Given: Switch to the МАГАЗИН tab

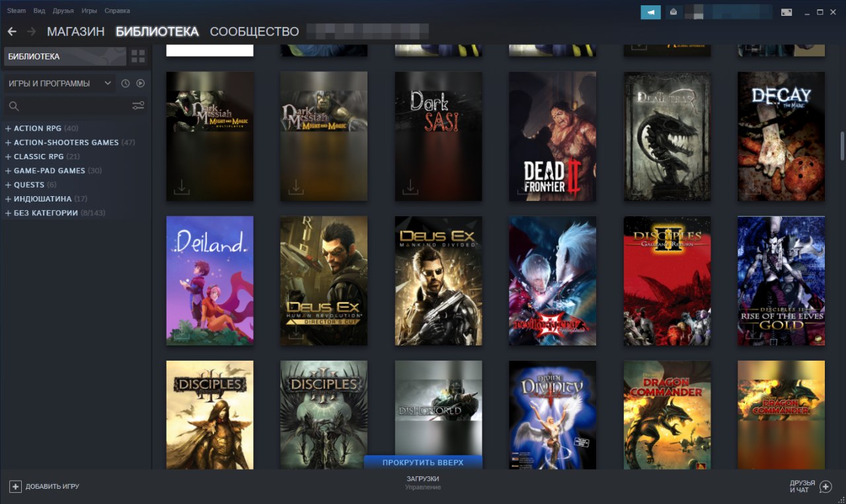Looking at the screenshot, I should [75, 32].
